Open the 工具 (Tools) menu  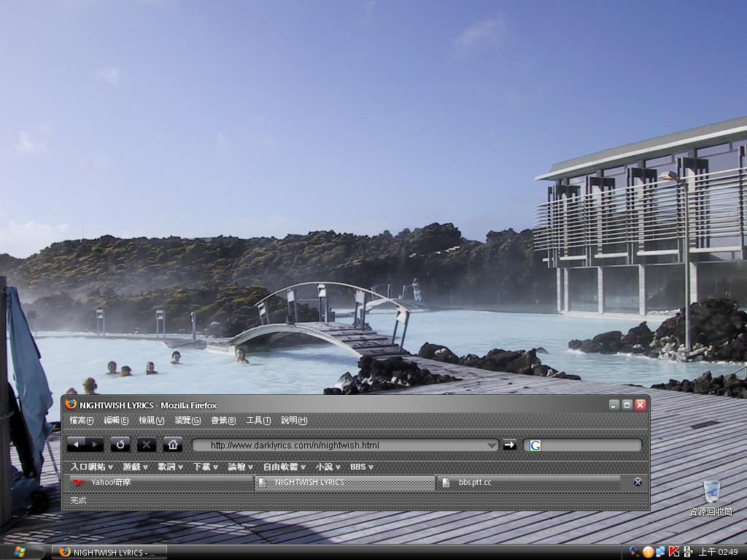[258, 421]
